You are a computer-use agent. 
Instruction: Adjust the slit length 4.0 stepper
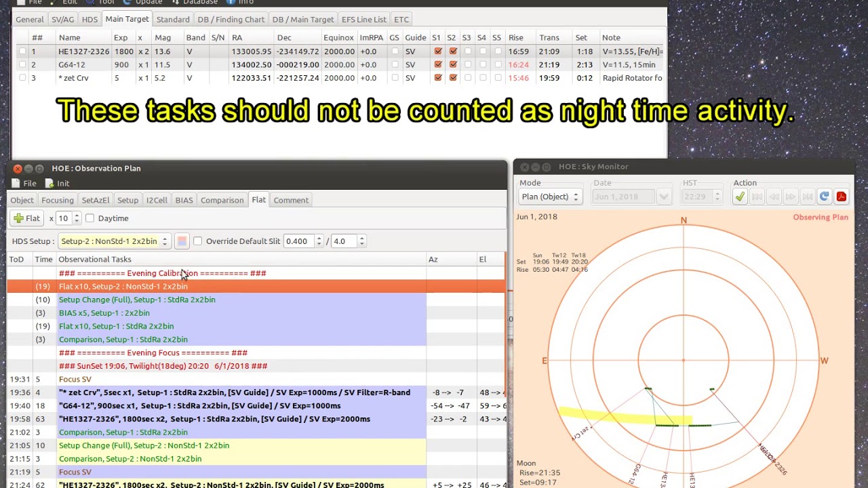[x=361, y=241]
